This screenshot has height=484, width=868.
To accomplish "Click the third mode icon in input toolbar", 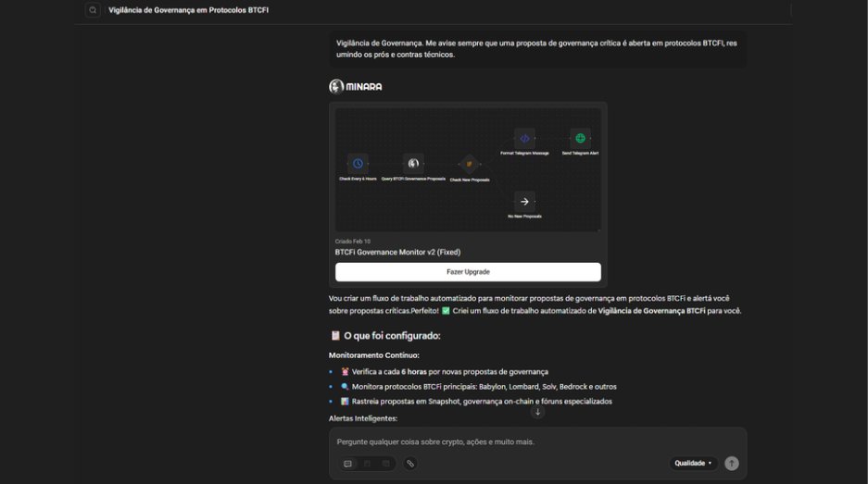I will (x=386, y=464).
